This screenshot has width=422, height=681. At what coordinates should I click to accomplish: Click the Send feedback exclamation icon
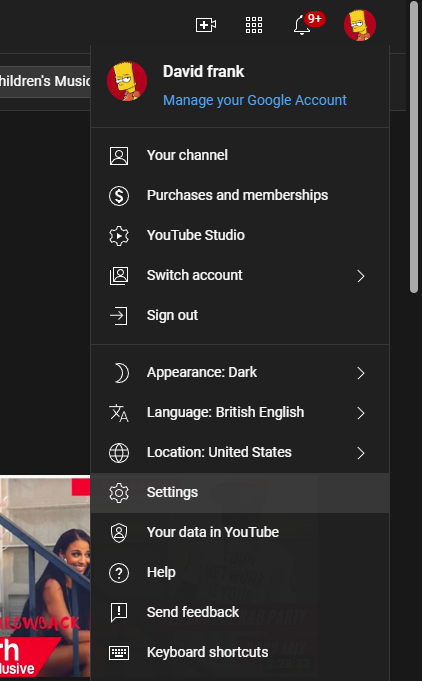tap(119, 613)
